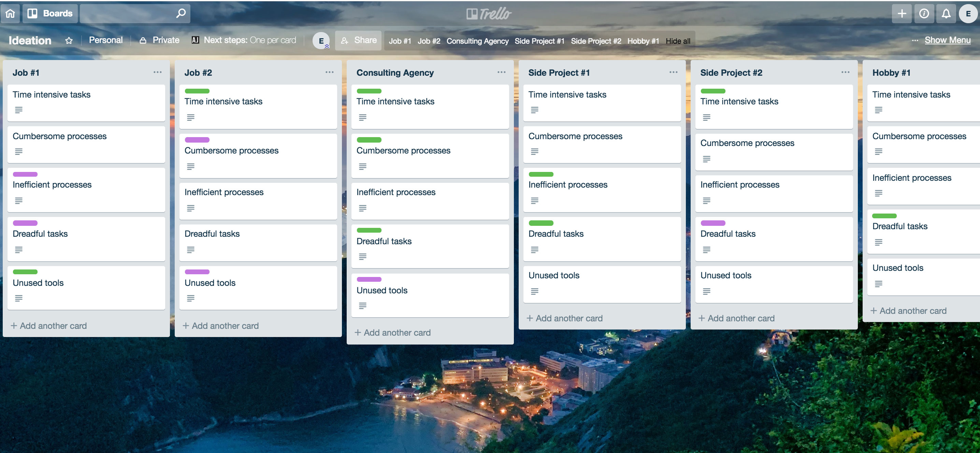Toggle Hobby #1 filter tab

[643, 41]
